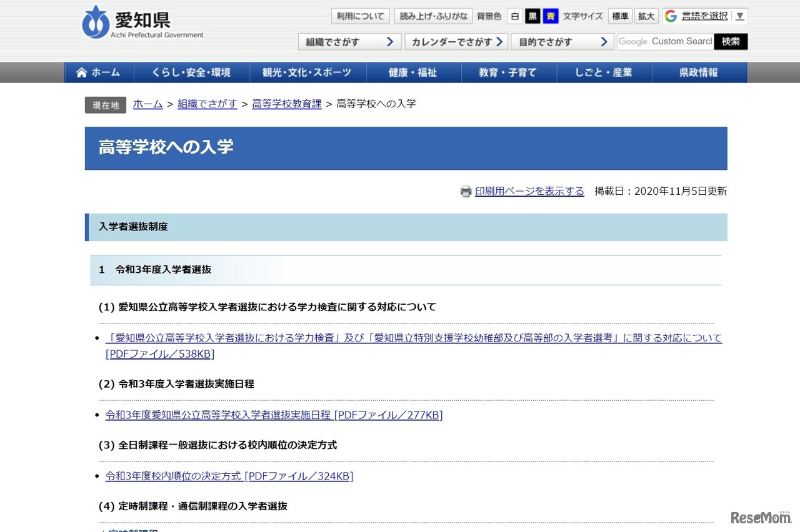Switch text size to 拡大 (enlarged)

coord(646,16)
